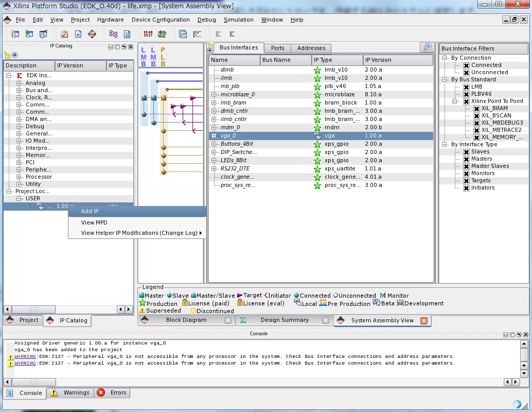Close the System Assembly View tab
The image size is (532, 412).
(x=424, y=321)
